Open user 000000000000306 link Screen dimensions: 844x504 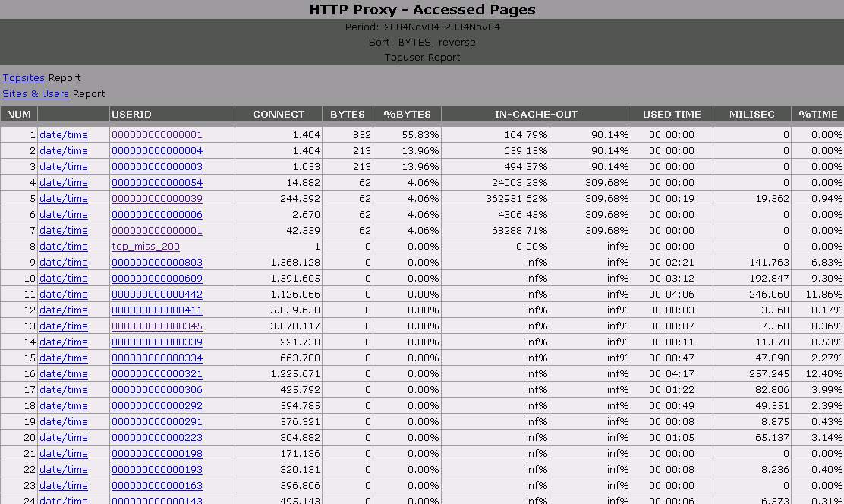point(157,390)
